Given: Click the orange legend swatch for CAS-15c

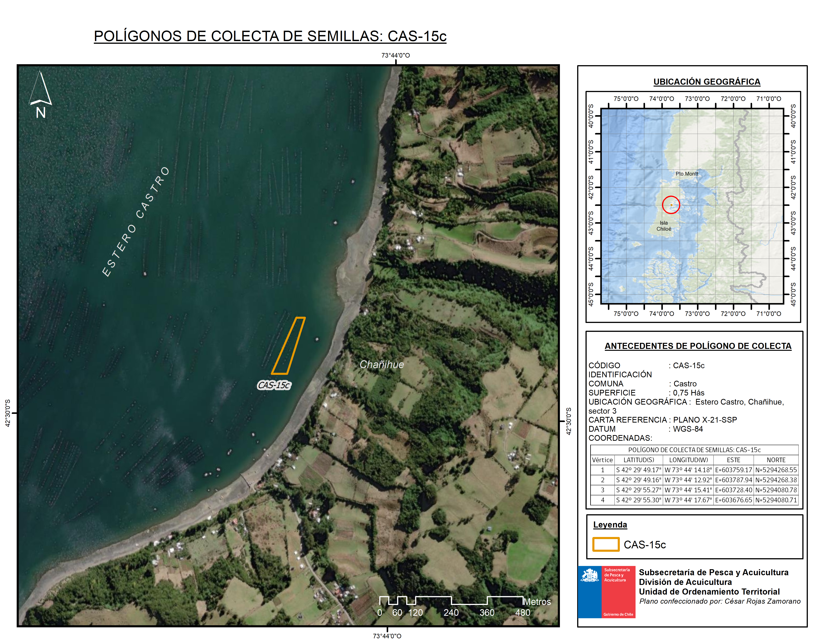Looking at the screenshot, I should point(606,544).
